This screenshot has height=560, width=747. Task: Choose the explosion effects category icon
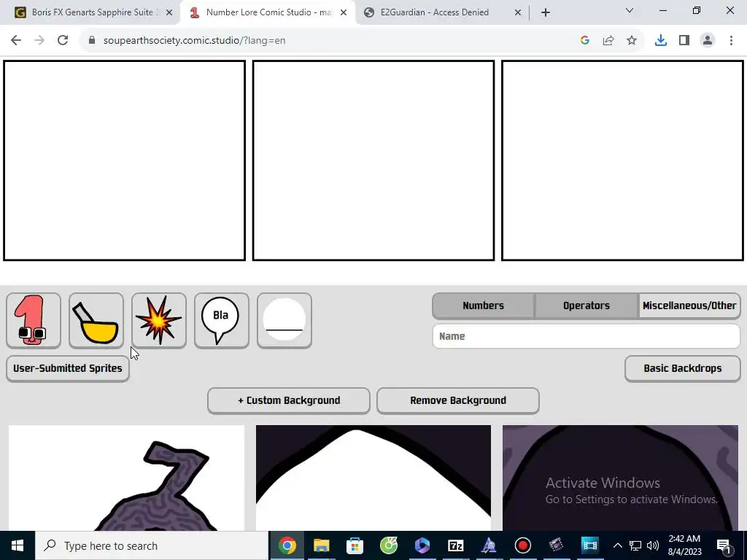coord(158,321)
